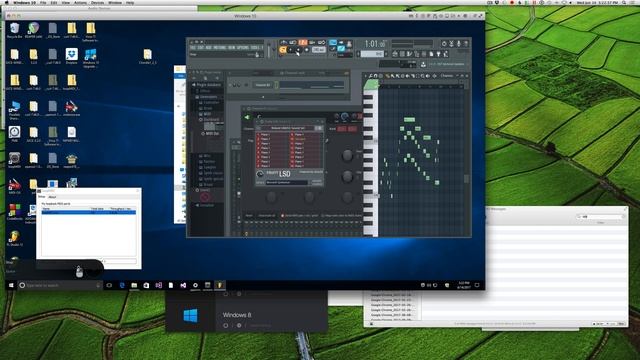Select the highlighted blue port row in loopMIDI
640x360 pixels.
click(x=89, y=212)
